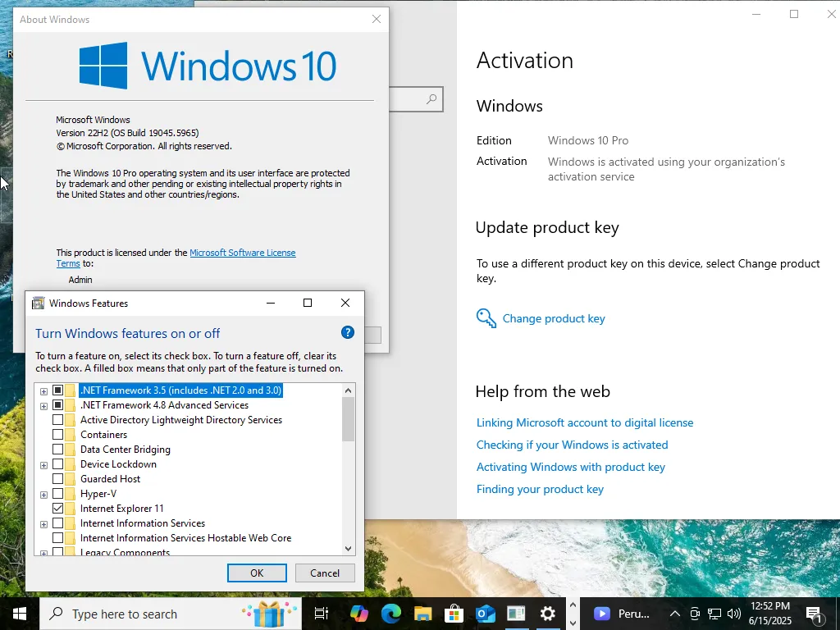Click features list scroll up arrow
840x630 pixels.
(x=348, y=390)
